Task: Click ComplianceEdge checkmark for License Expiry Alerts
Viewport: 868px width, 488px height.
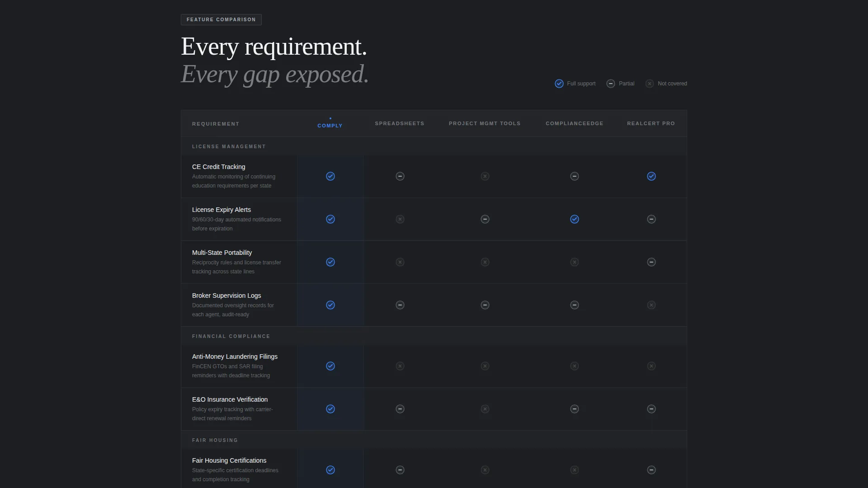Action: pyautogui.click(x=575, y=219)
